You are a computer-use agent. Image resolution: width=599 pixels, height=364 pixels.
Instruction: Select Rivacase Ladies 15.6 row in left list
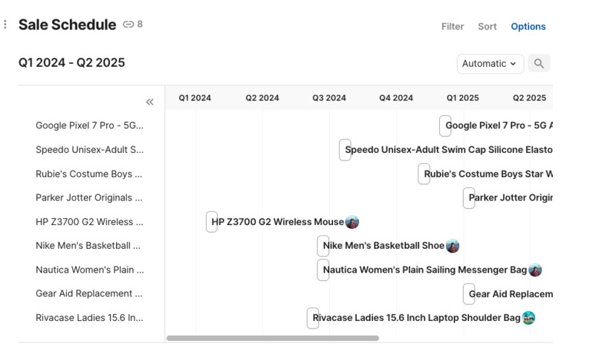tap(89, 317)
